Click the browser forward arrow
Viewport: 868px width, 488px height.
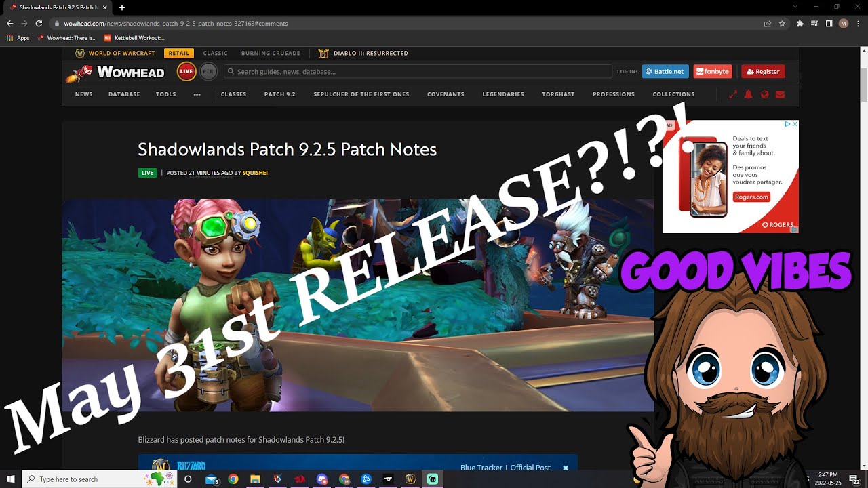[24, 23]
